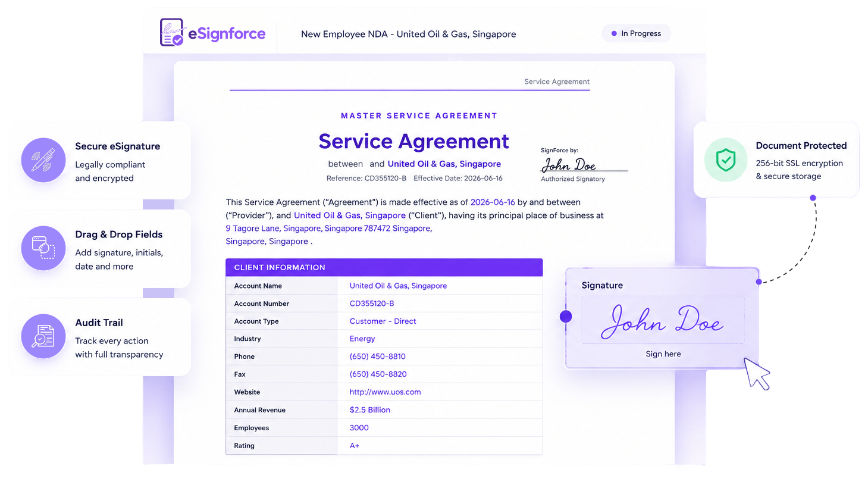The width and height of the screenshot is (868, 488).
Task: Click the 9 Tagore Lane address line
Action: pyautogui.click(x=329, y=229)
